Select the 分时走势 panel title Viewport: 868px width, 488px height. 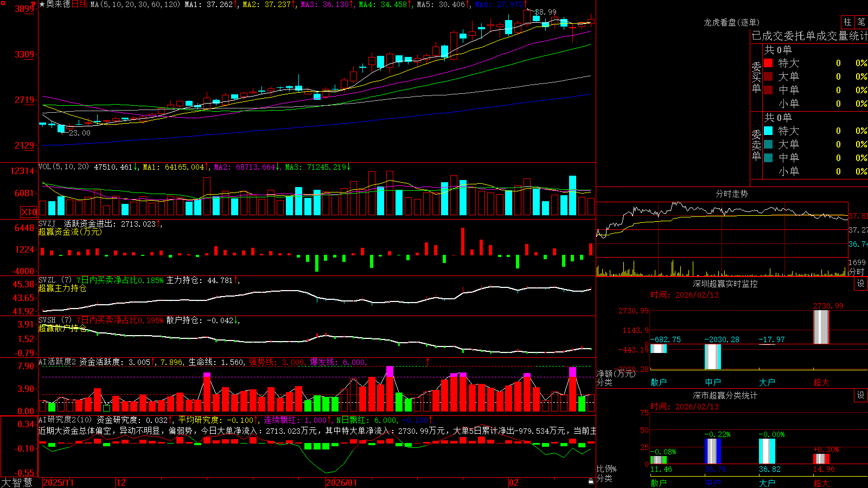(731, 194)
